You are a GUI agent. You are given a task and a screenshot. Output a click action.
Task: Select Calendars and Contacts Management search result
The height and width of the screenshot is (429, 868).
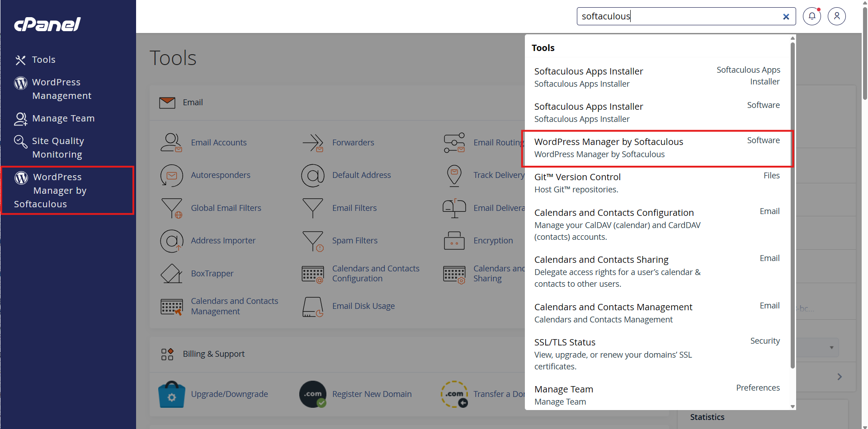point(657,313)
